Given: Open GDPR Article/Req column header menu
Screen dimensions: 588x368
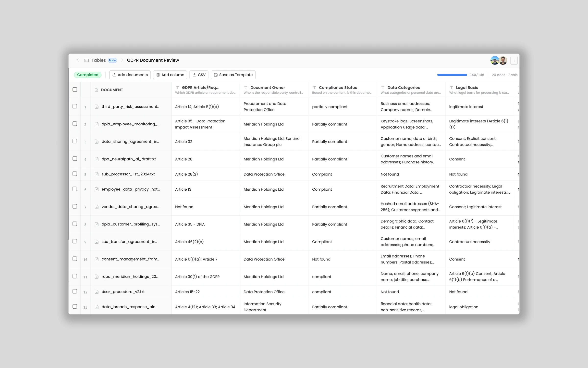Looking at the screenshot, I should pyautogui.click(x=200, y=88).
